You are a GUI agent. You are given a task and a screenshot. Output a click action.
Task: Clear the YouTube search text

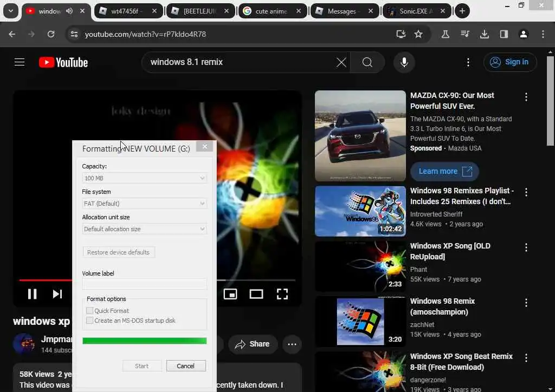341,63
